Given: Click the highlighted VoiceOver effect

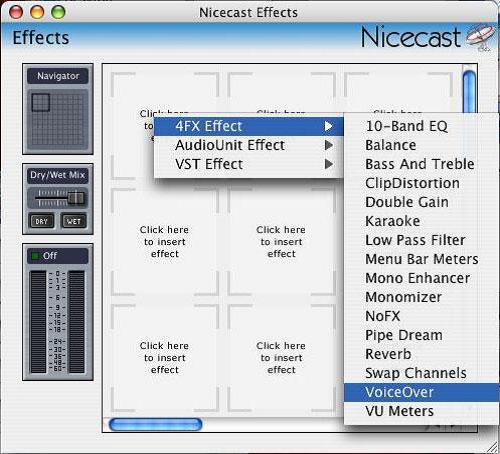Looking at the screenshot, I should [x=421, y=392].
